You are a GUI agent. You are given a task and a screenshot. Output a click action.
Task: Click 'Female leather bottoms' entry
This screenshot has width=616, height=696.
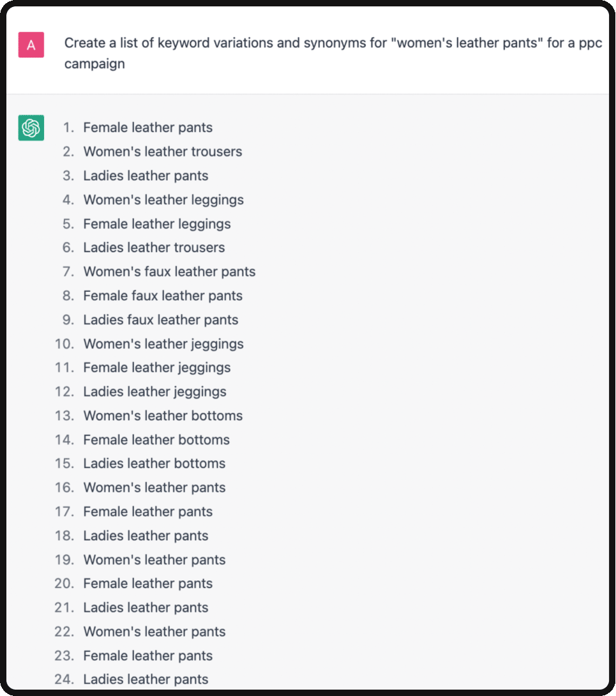coord(156,440)
